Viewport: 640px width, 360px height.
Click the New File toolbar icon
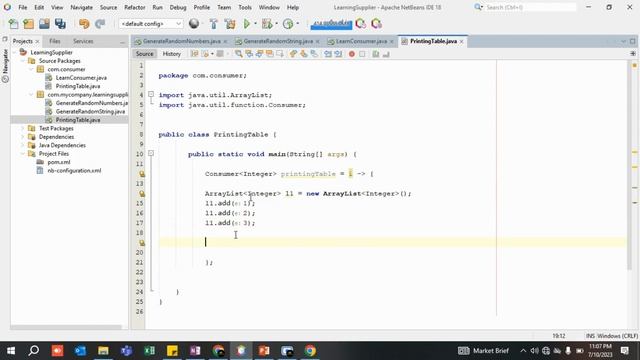[13, 24]
